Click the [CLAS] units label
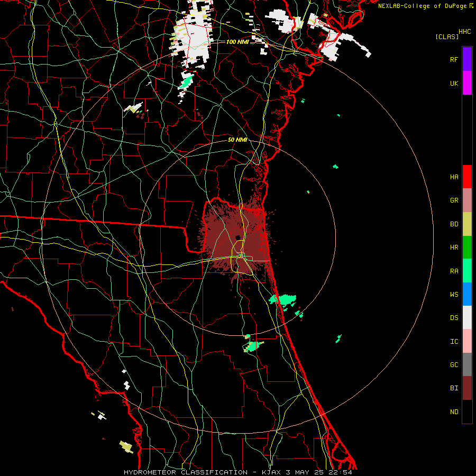Image resolution: width=476 pixels, height=476 pixels. (447, 36)
